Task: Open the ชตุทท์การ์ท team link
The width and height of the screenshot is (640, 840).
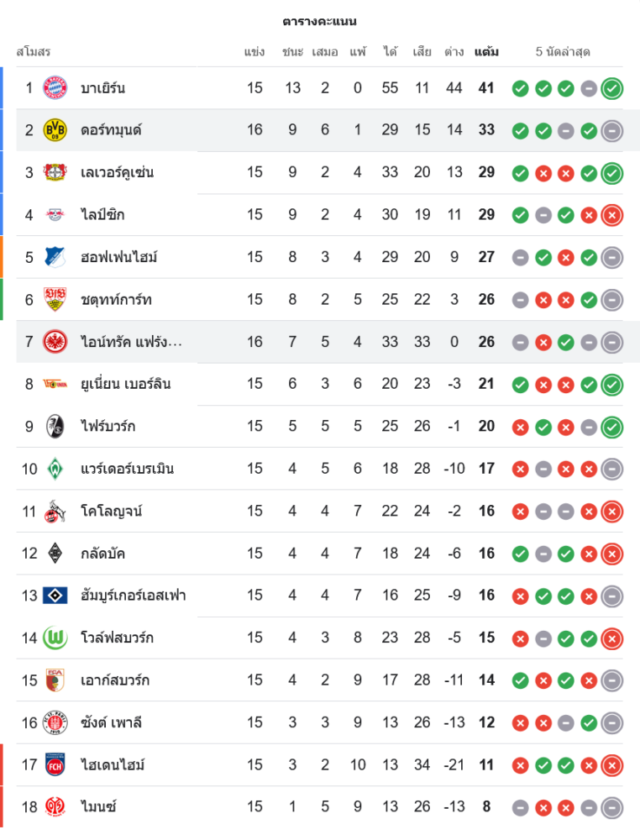Action: click(x=116, y=300)
